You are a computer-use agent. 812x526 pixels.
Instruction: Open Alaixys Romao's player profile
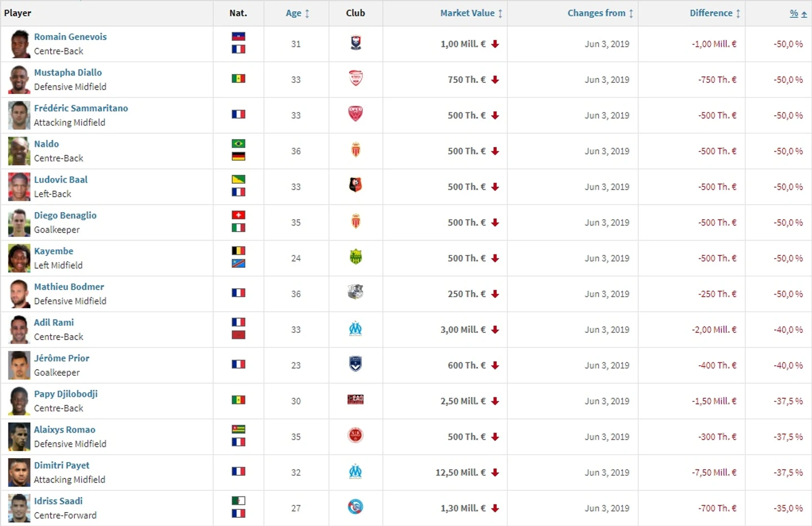(65, 430)
